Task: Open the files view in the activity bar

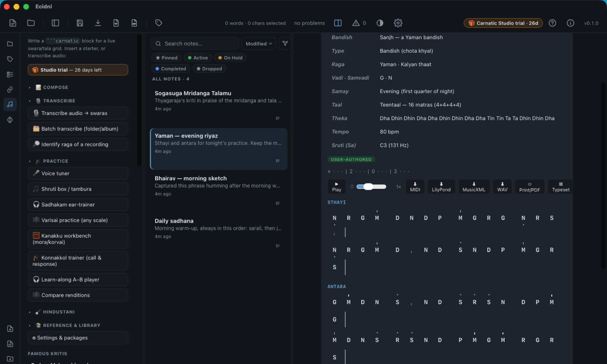Action: [x=10, y=44]
